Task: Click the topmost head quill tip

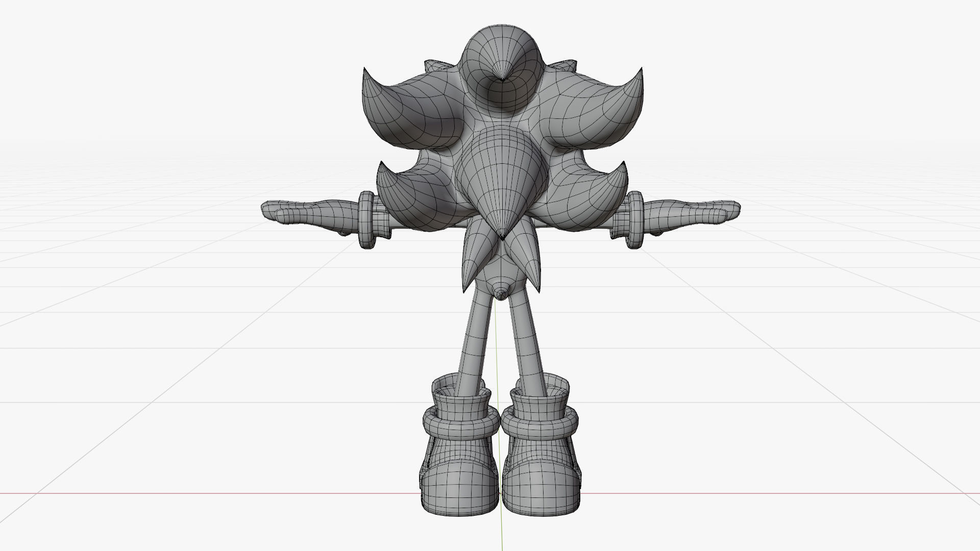Action: 502,80
